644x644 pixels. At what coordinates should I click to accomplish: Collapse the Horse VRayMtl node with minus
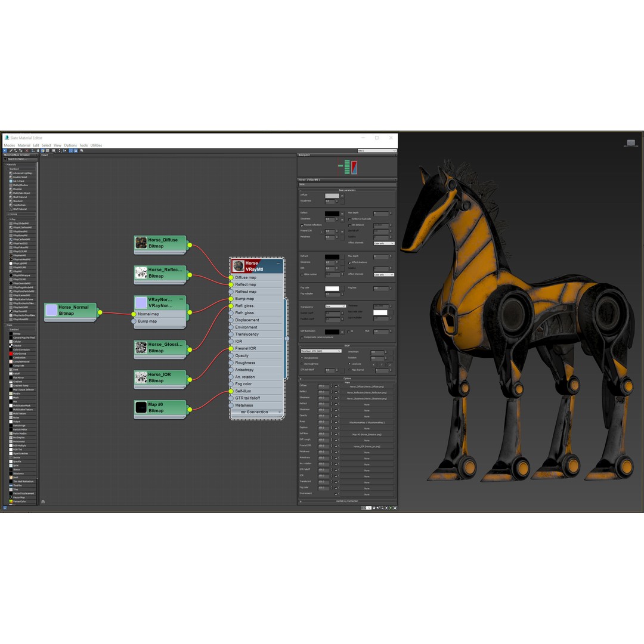point(278,264)
